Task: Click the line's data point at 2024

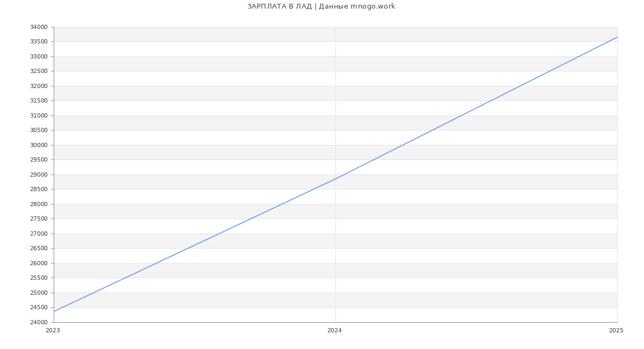Action: click(335, 179)
